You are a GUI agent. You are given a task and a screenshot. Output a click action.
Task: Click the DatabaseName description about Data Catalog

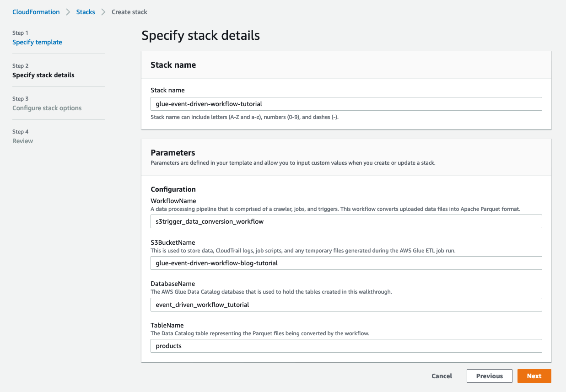pos(271,292)
